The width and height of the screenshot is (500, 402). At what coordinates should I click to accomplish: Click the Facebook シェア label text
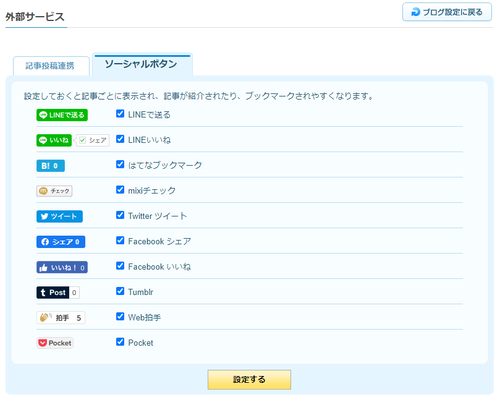(160, 241)
